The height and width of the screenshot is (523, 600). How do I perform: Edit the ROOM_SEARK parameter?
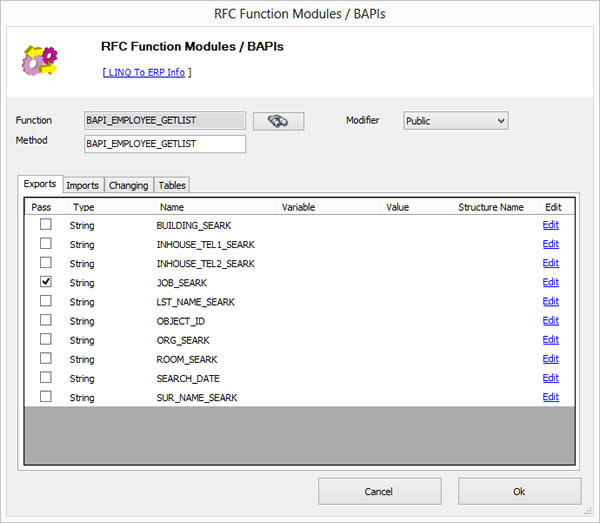click(550, 359)
